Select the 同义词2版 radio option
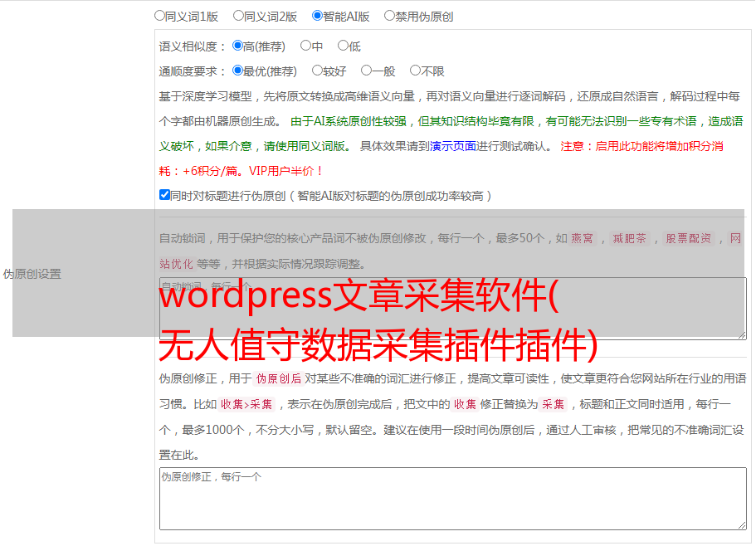756x546 pixels. point(238,16)
